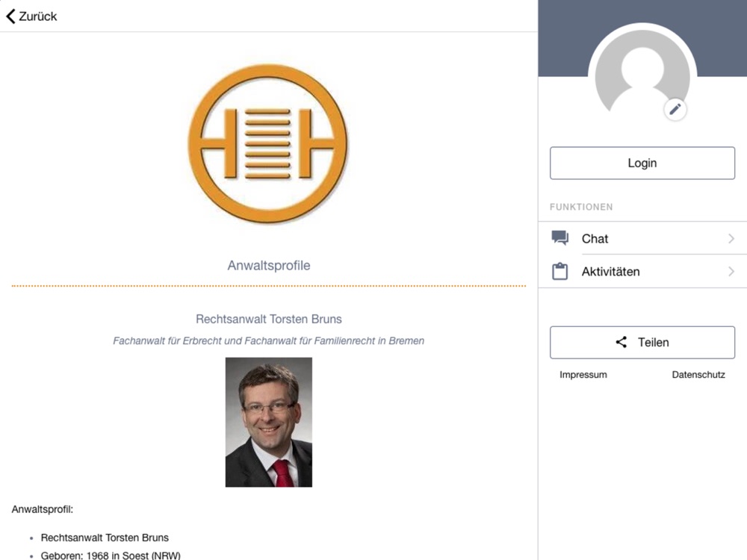
Task: Open the Chat function entry
Action: [x=642, y=238]
